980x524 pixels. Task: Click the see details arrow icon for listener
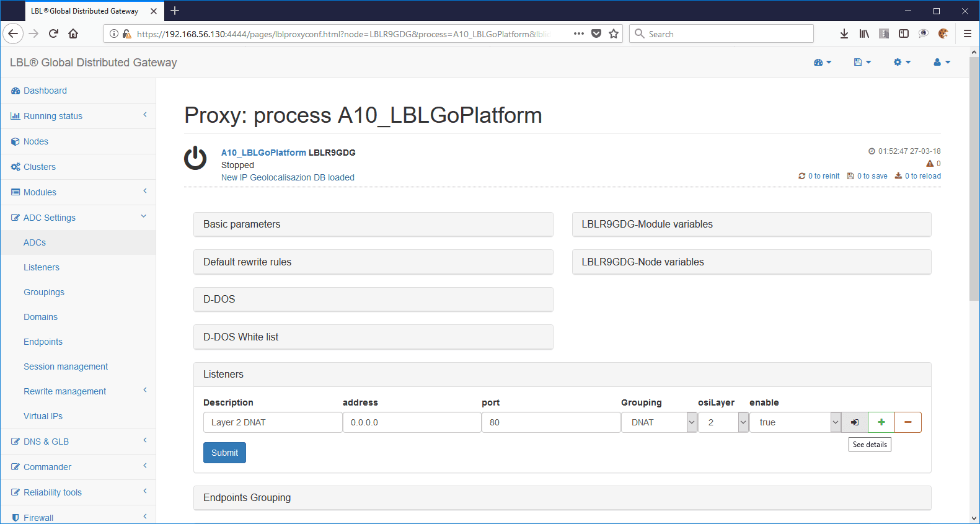coord(855,422)
